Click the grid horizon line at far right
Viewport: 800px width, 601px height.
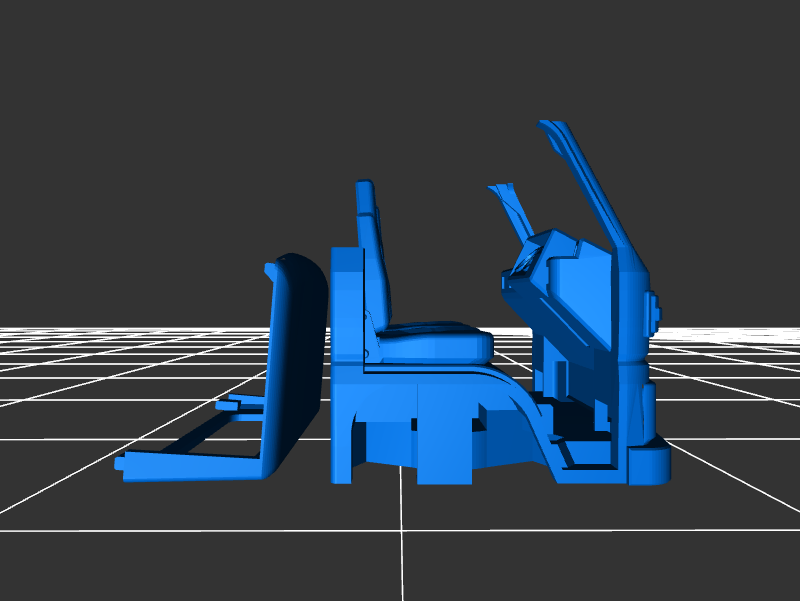click(x=760, y=327)
